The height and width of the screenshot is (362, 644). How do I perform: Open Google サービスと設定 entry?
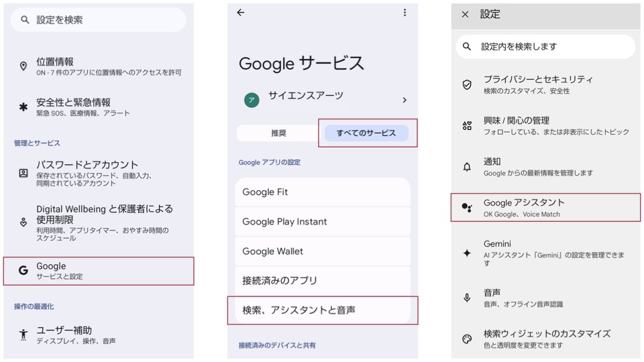click(x=99, y=271)
